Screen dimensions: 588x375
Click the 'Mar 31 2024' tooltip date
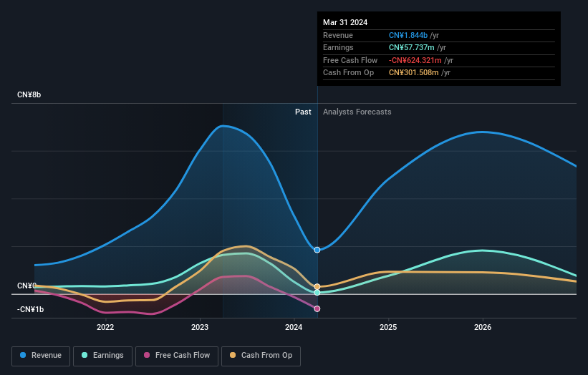(345, 22)
